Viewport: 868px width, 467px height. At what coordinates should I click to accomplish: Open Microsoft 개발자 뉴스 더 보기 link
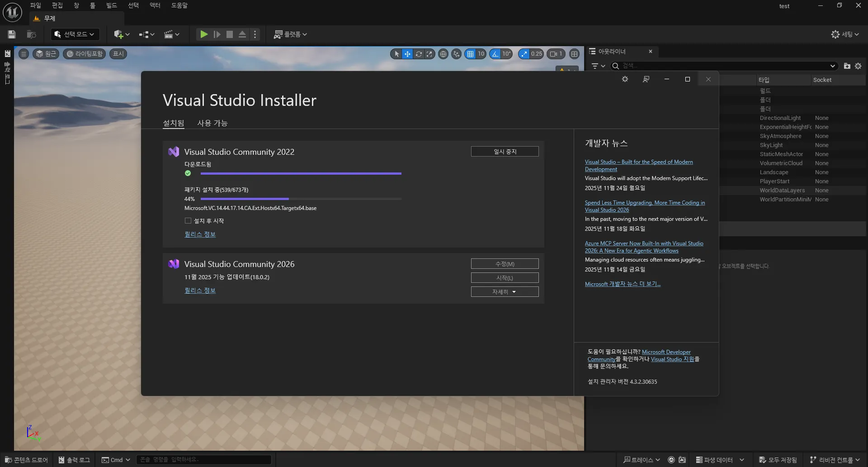pos(623,284)
